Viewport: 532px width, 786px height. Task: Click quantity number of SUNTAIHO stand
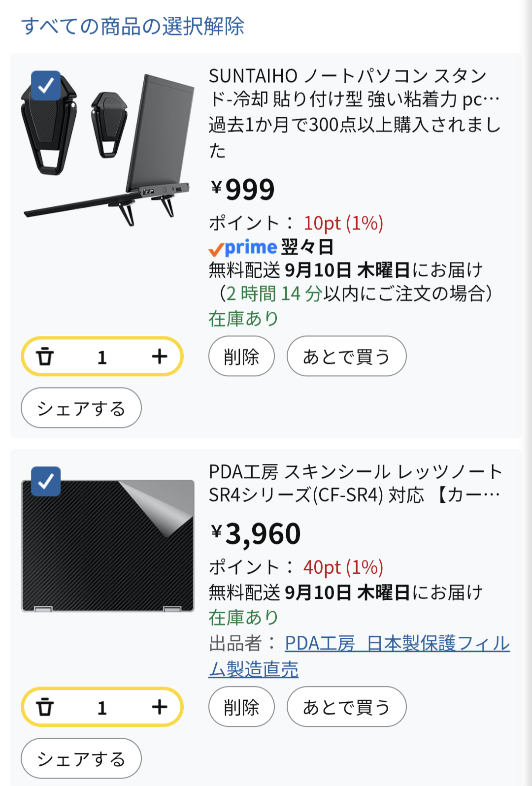pos(102,357)
